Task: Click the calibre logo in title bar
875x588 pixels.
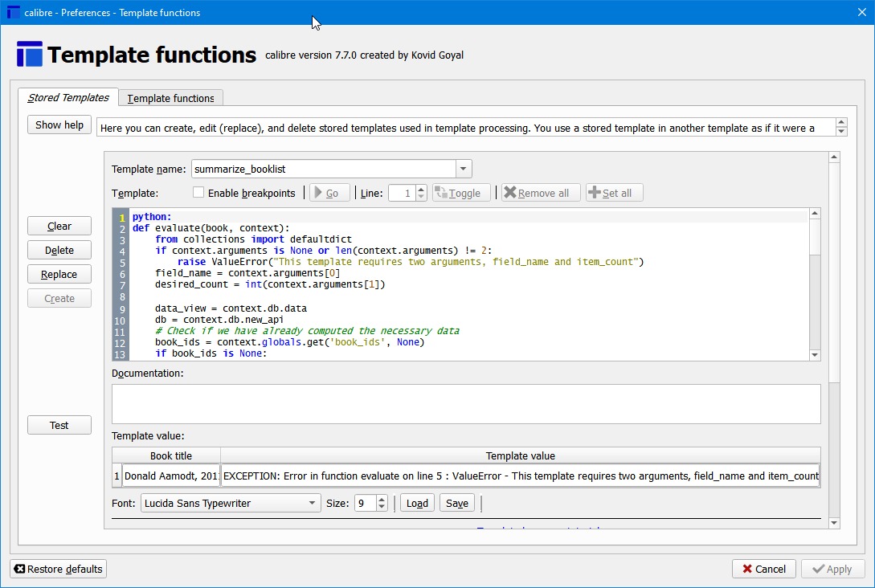Action: click(x=13, y=12)
